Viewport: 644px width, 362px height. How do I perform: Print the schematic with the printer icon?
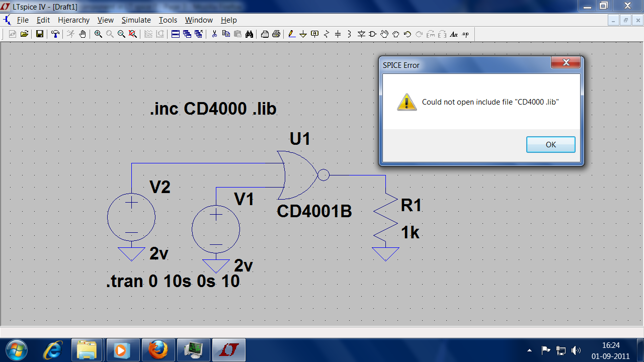click(276, 34)
